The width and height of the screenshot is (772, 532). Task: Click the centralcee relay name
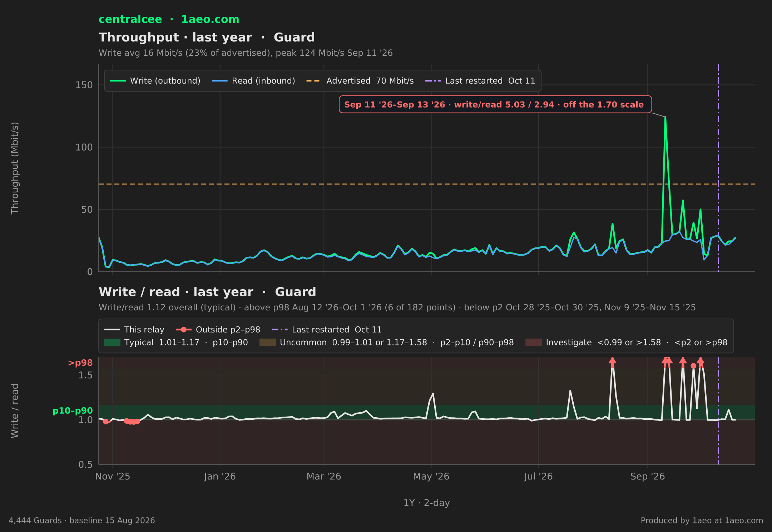130,19
